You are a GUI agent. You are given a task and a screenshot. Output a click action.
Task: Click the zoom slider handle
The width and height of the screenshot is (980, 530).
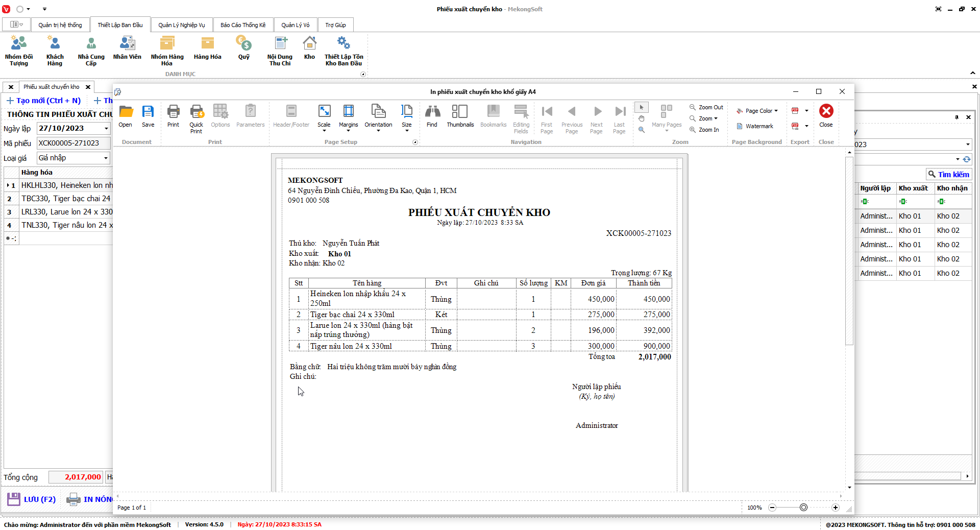[803, 508]
